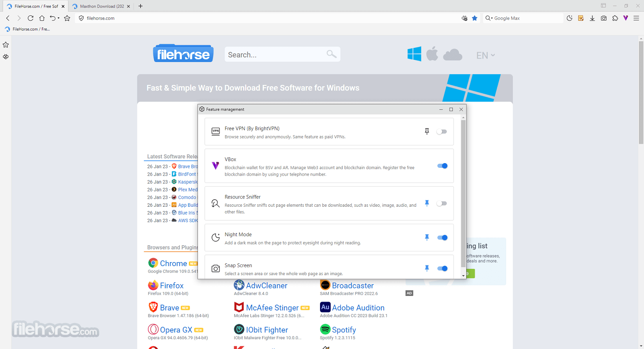This screenshot has height=349, width=644.
Task: Open the Spotify link
Action: pos(344,330)
